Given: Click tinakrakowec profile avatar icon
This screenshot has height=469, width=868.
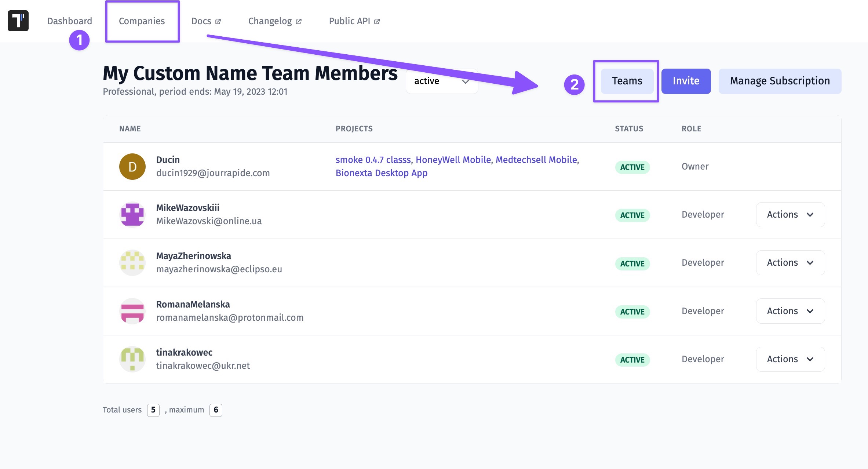Looking at the screenshot, I should tap(132, 359).
